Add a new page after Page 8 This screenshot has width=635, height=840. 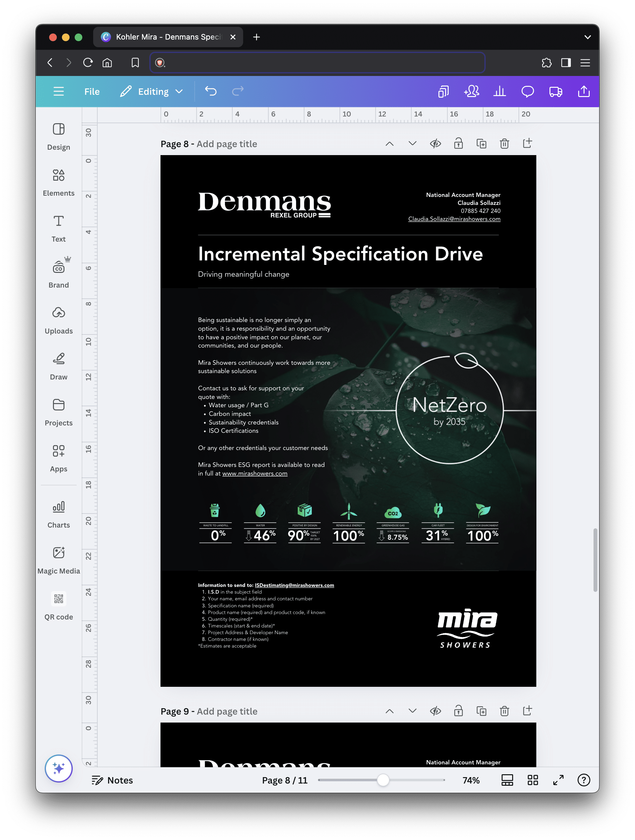pyautogui.click(x=527, y=144)
